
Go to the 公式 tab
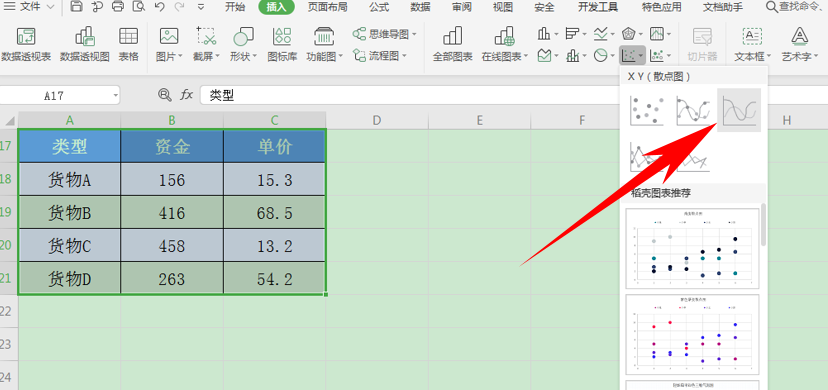click(379, 7)
